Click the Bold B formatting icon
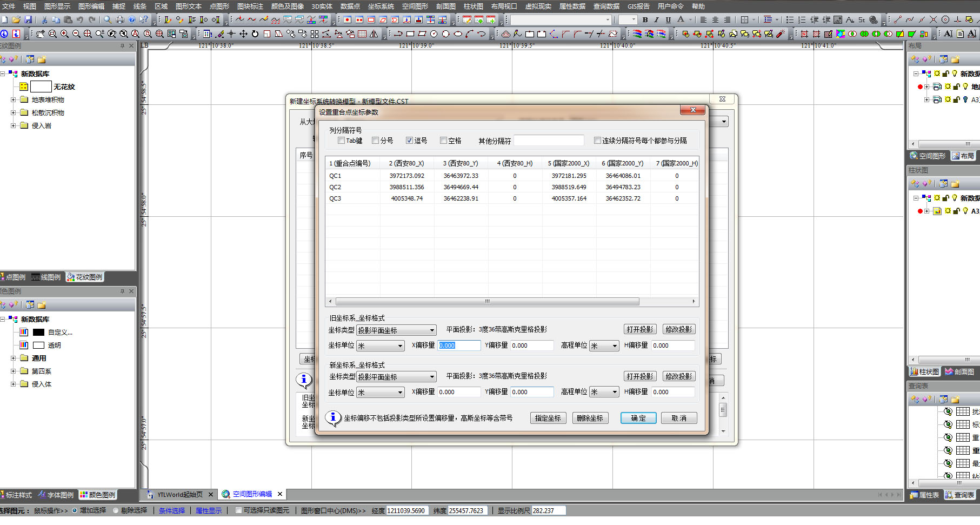The image size is (980, 525). pos(645,19)
